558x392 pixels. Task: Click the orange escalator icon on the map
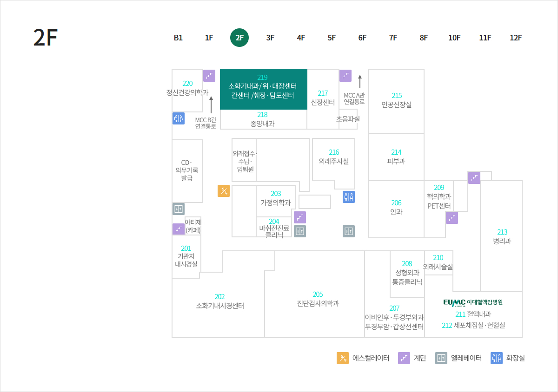pyautogui.click(x=224, y=191)
